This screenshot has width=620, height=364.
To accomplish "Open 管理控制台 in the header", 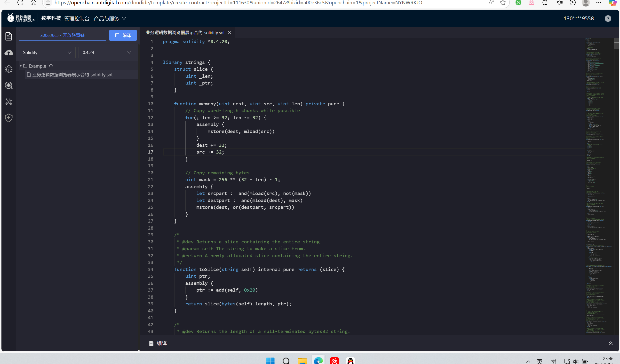I will pos(77,19).
